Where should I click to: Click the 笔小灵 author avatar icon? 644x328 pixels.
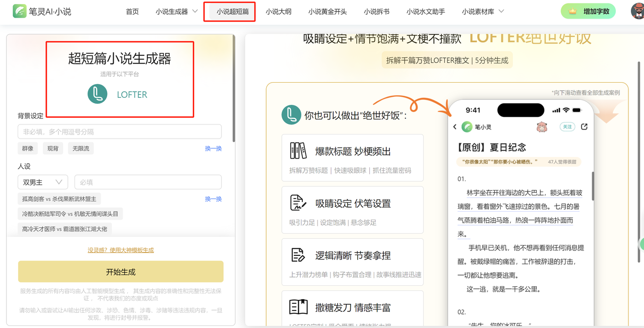tap(467, 127)
